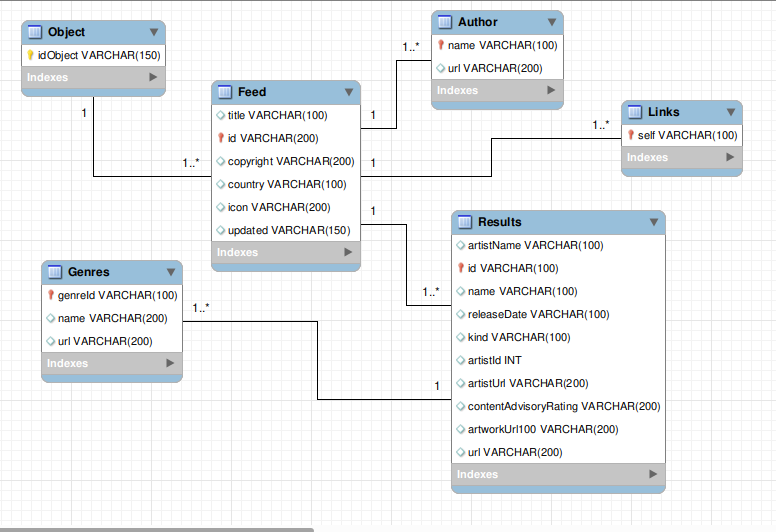Click the red key icon beside Author name

[x=440, y=45]
